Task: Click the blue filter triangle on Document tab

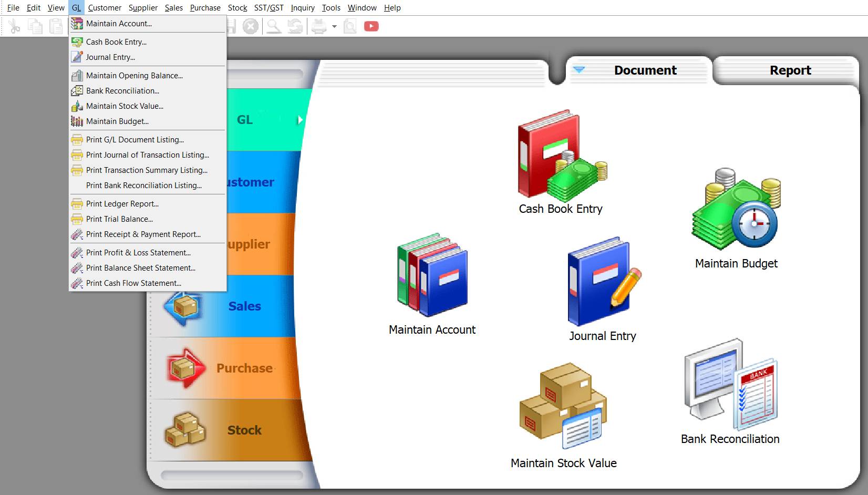Action: 580,70
